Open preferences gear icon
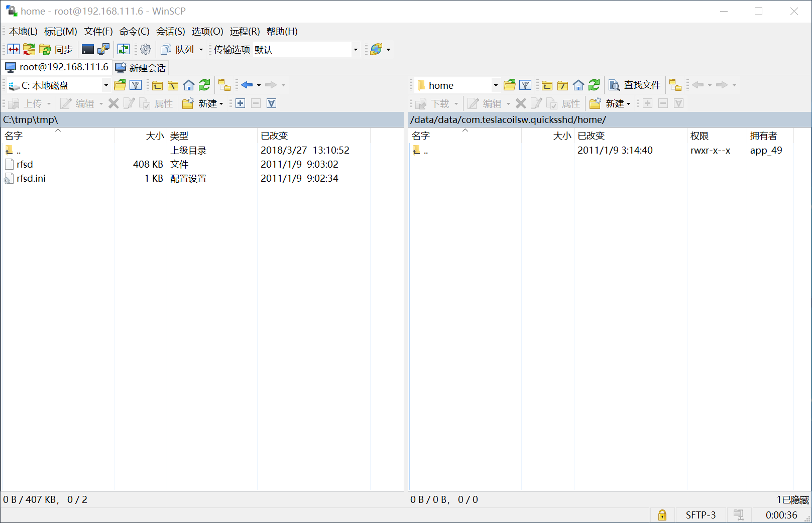The image size is (812, 523). (x=146, y=49)
